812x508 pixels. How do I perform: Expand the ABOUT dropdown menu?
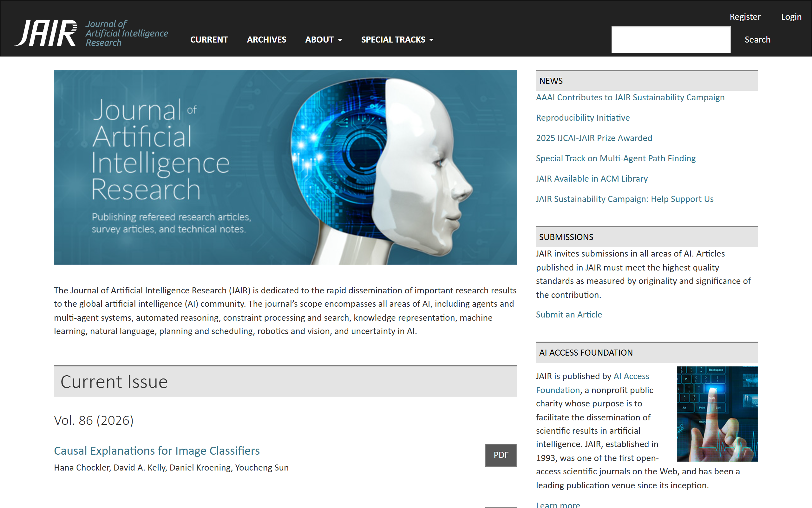pos(324,40)
